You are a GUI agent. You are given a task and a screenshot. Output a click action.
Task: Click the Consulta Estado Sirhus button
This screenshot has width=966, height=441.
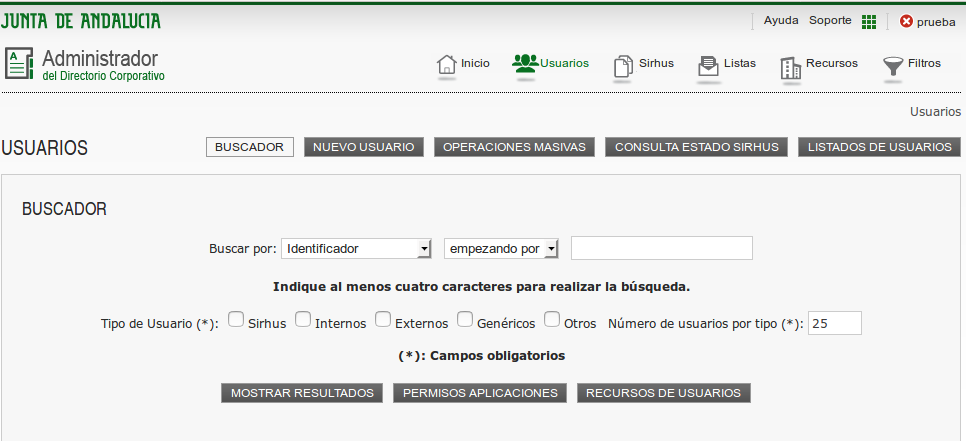697,147
